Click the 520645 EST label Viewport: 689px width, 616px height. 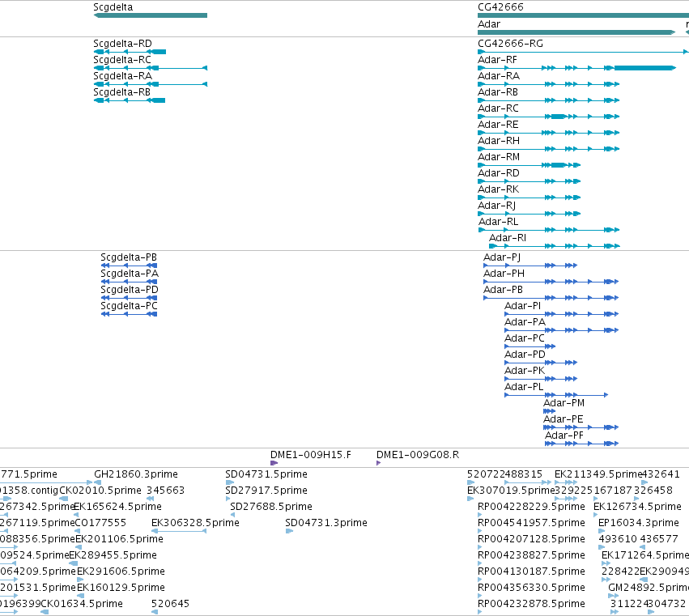point(170,604)
